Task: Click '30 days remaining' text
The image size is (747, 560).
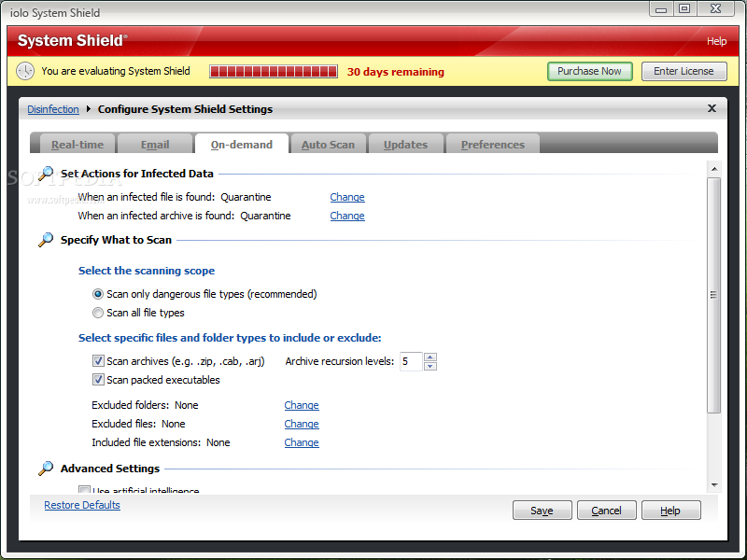Action: pos(395,72)
